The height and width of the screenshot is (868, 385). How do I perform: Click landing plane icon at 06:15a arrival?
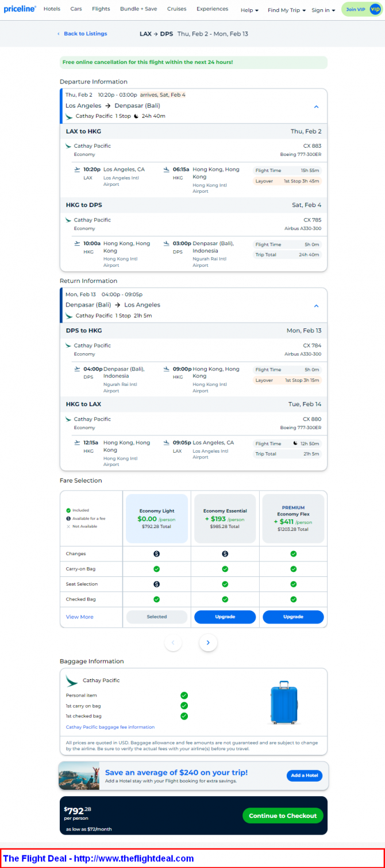pyautogui.click(x=167, y=169)
